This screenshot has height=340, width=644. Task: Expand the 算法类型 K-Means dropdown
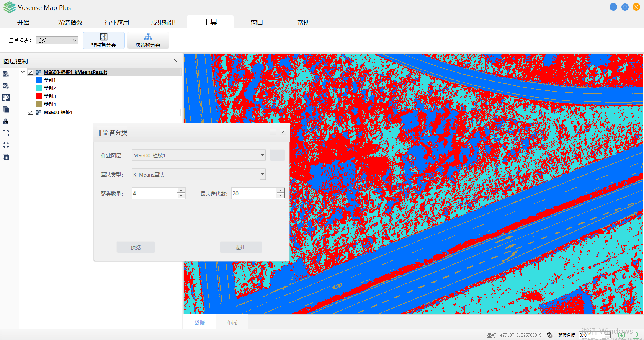point(262,175)
